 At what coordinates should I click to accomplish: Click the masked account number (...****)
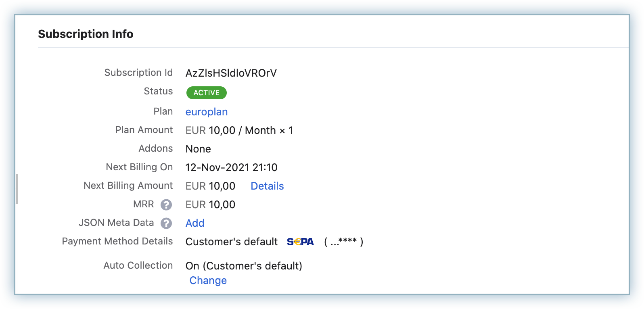click(x=343, y=242)
